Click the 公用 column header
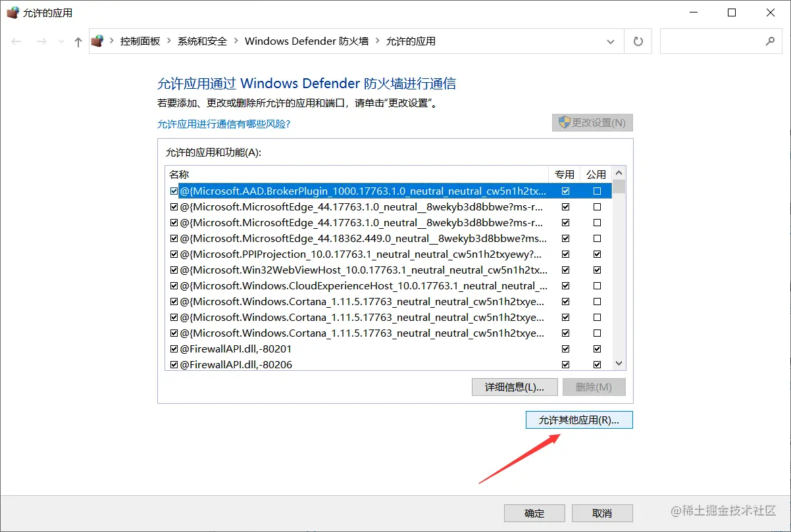791x532 pixels. (596, 174)
